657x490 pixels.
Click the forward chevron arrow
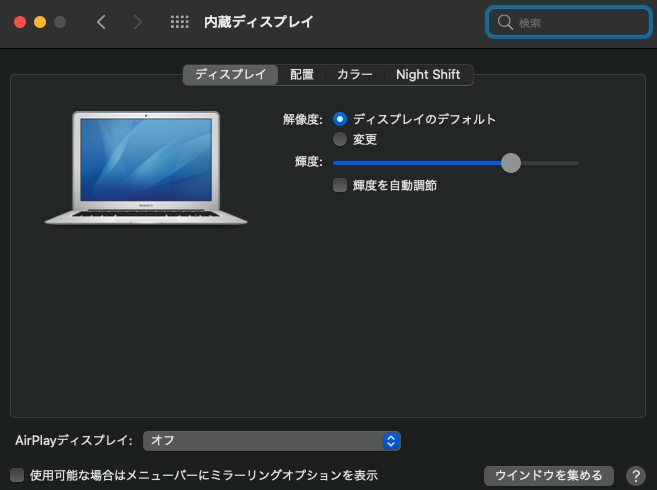[137, 22]
